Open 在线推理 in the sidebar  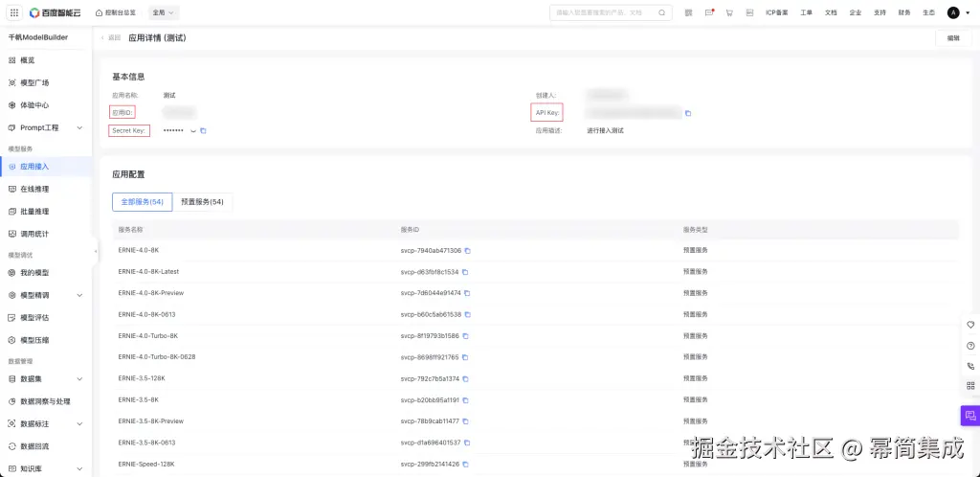tap(34, 190)
